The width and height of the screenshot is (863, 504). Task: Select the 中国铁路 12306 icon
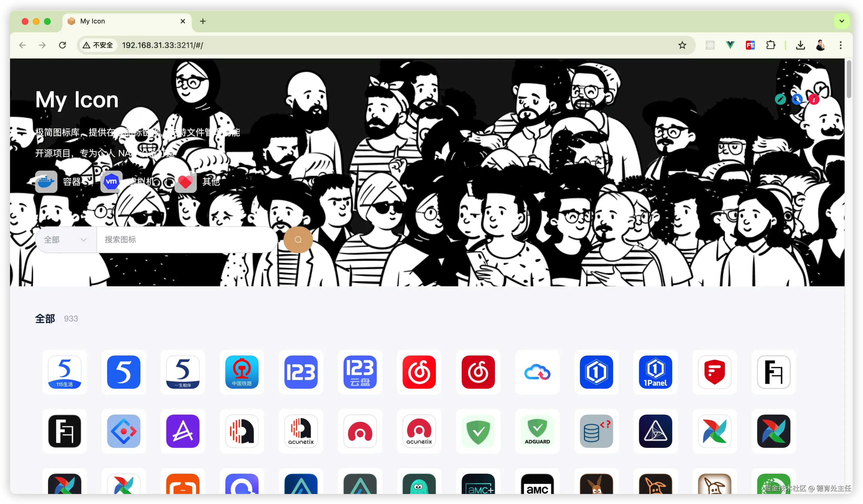coord(242,372)
